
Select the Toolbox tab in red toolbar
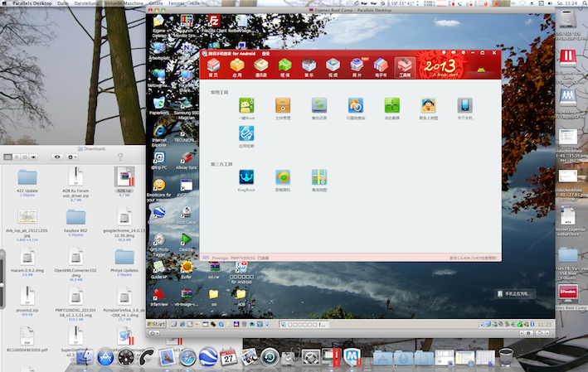405,68
